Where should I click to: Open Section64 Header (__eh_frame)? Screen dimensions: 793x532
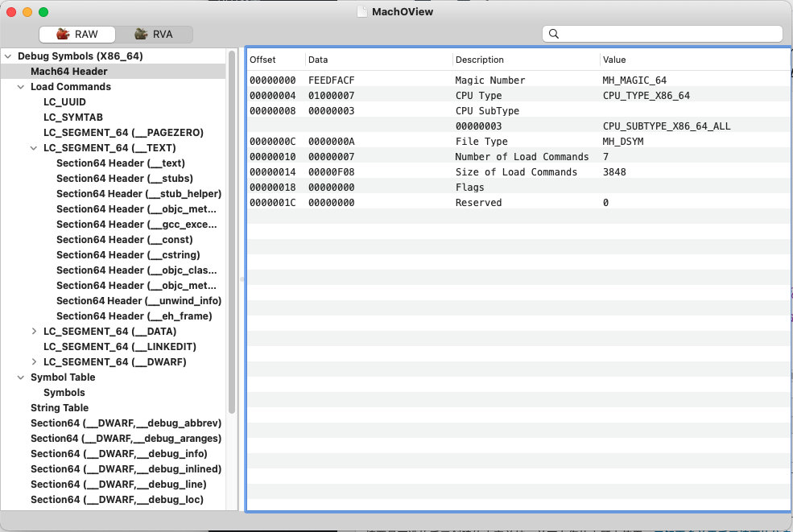click(x=134, y=316)
